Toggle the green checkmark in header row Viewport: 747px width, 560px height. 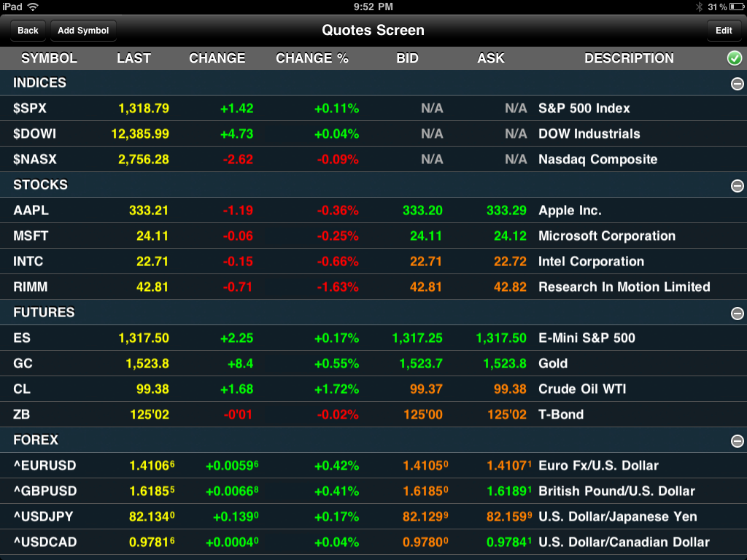[735, 58]
